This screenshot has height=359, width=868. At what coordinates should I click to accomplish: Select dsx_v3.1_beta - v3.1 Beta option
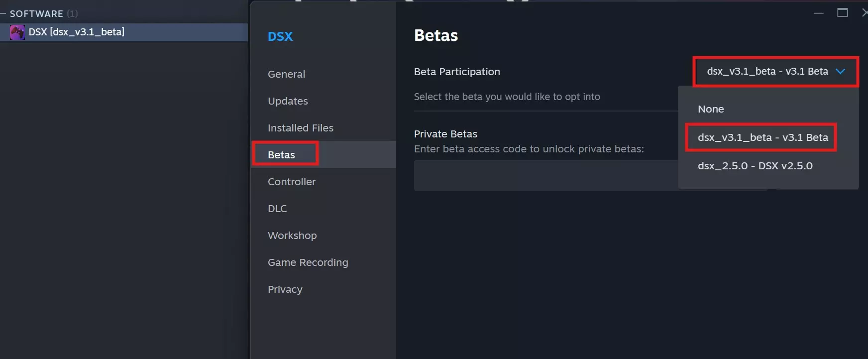point(762,137)
